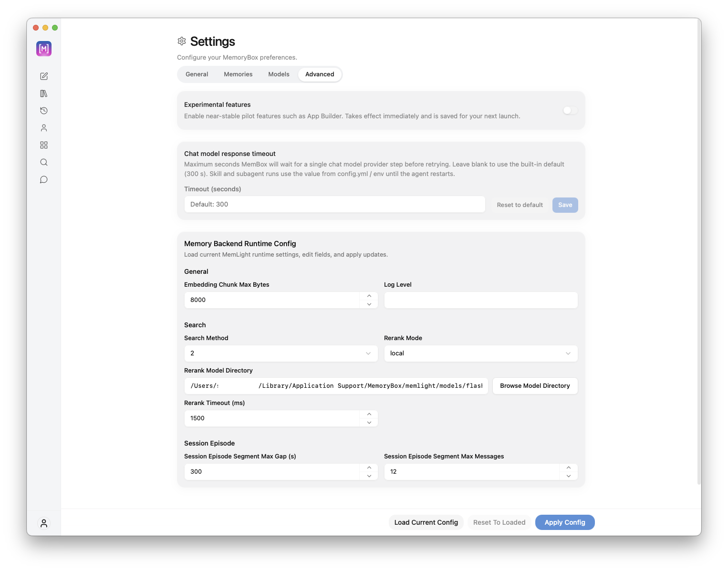Toggle the Experimental features switch
728x571 pixels.
(x=570, y=110)
